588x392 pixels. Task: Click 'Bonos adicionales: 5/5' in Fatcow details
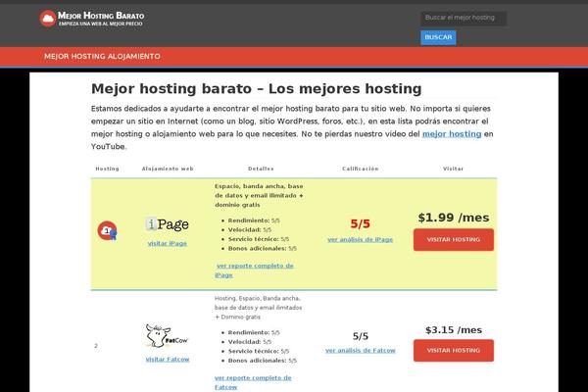coord(262,361)
